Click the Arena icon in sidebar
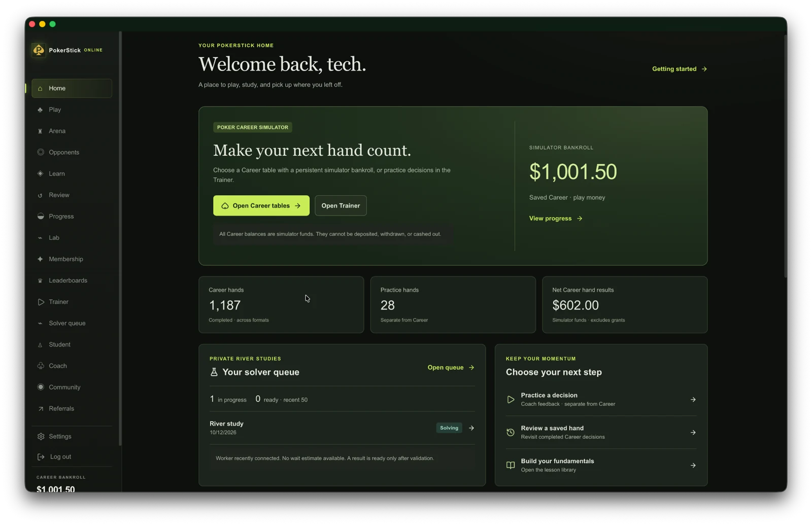Viewport: 812px width, 525px height. click(40, 131)
